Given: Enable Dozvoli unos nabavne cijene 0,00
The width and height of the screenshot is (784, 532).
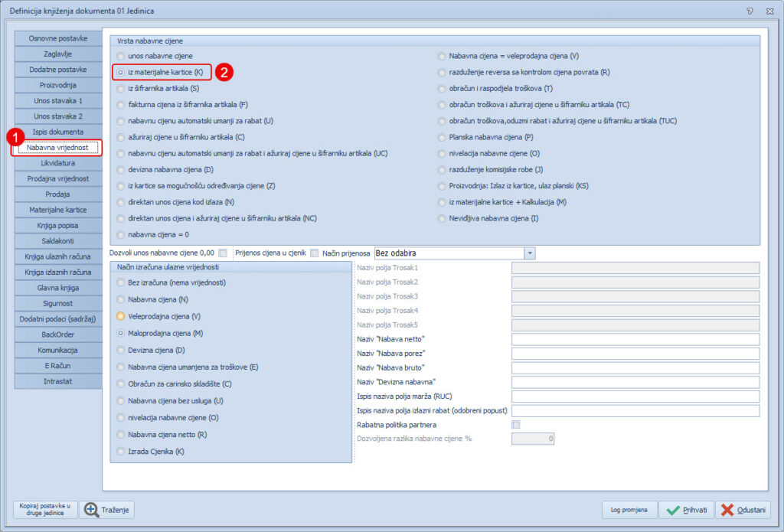Looking at the screenshot, I should [x=223, y=253].
